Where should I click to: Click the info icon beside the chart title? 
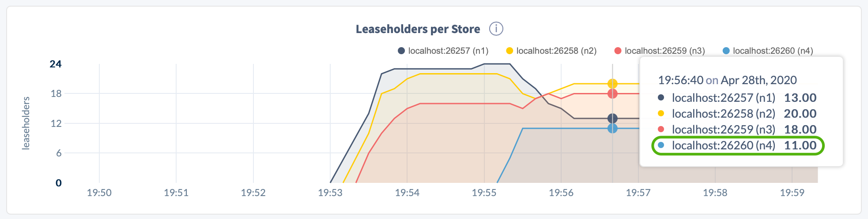click(x=496, y=29)
